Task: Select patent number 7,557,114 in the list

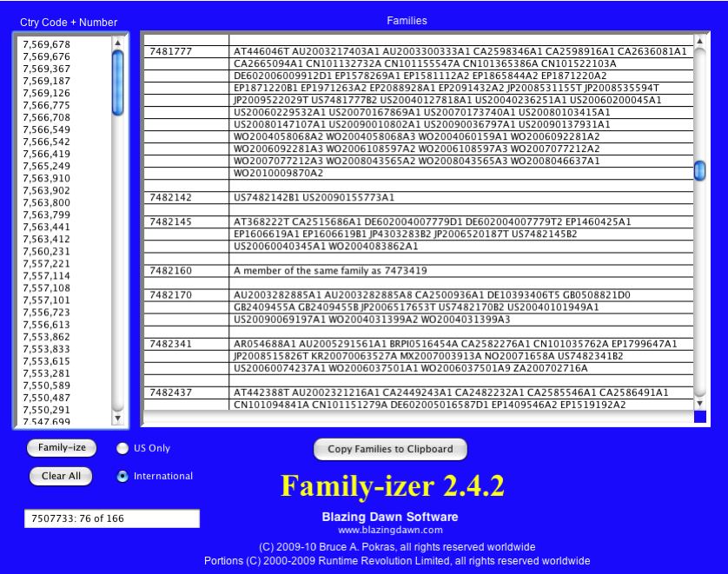Action: pyautogui.click(x=46, y=275)
